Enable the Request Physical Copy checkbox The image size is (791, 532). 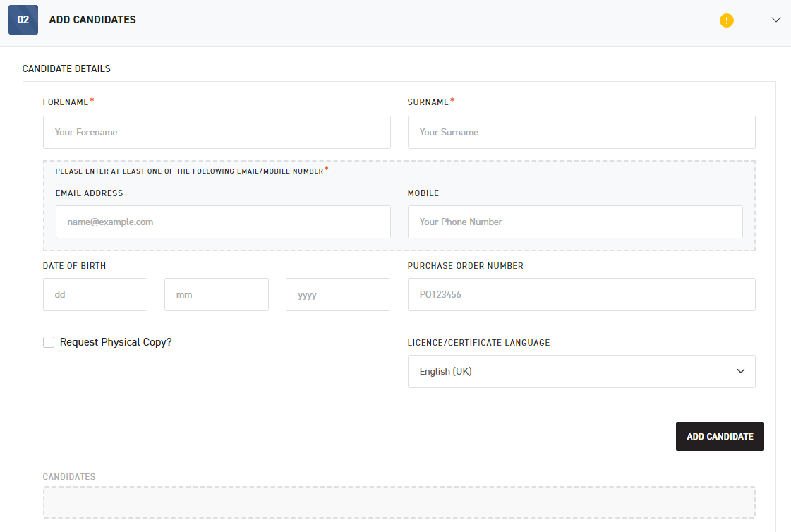coord(49,341)
